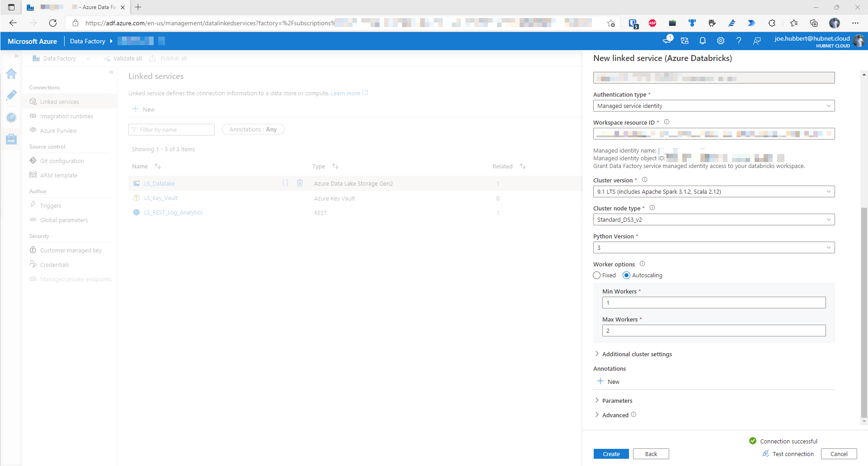Screen dimensions: 868x466
Task: Click the Create button
Action: click(x=611, y=454)
